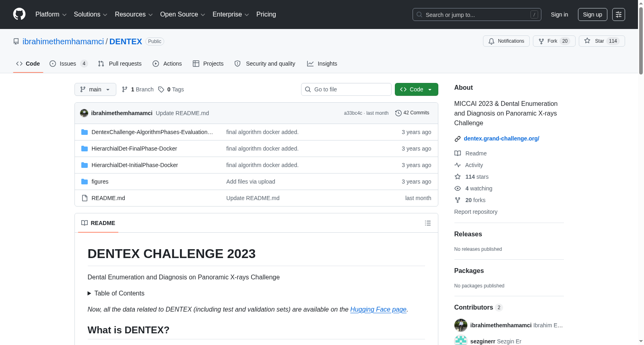Click the Go to file input
The width and height of the screenshot is (644, 345).
click(x=346, y=89)
